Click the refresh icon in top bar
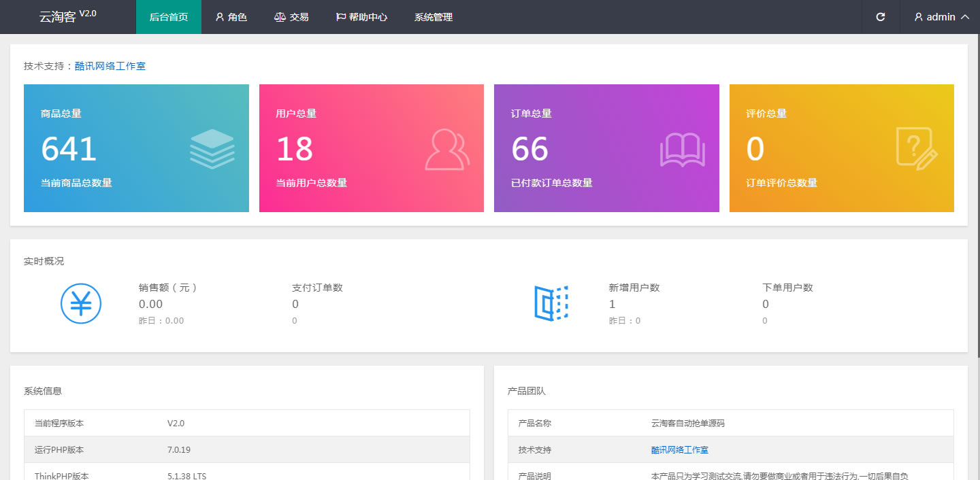The width and height of the screenshot is (980, 480). pos(880,17)
